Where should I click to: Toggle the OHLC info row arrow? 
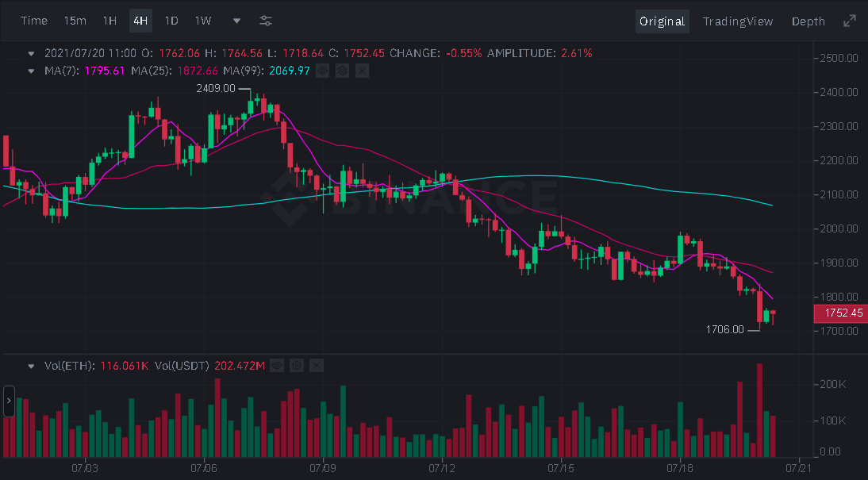32,53
